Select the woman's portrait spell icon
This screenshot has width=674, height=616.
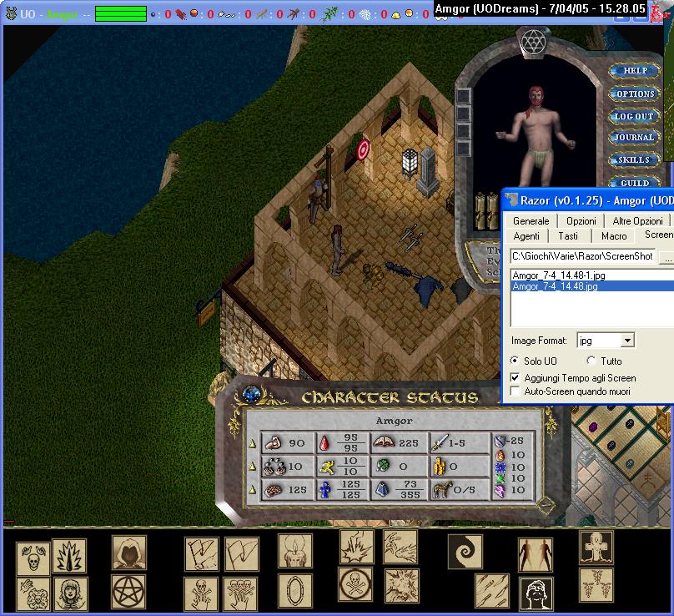coord(70,594)
